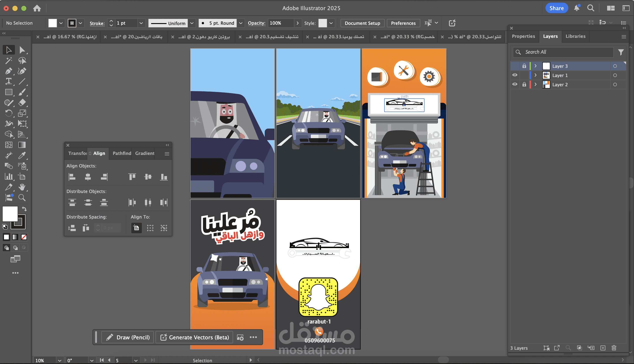Open the Pathfinder panel tab
The image size is (634, 364).
[x=122, y=153]
